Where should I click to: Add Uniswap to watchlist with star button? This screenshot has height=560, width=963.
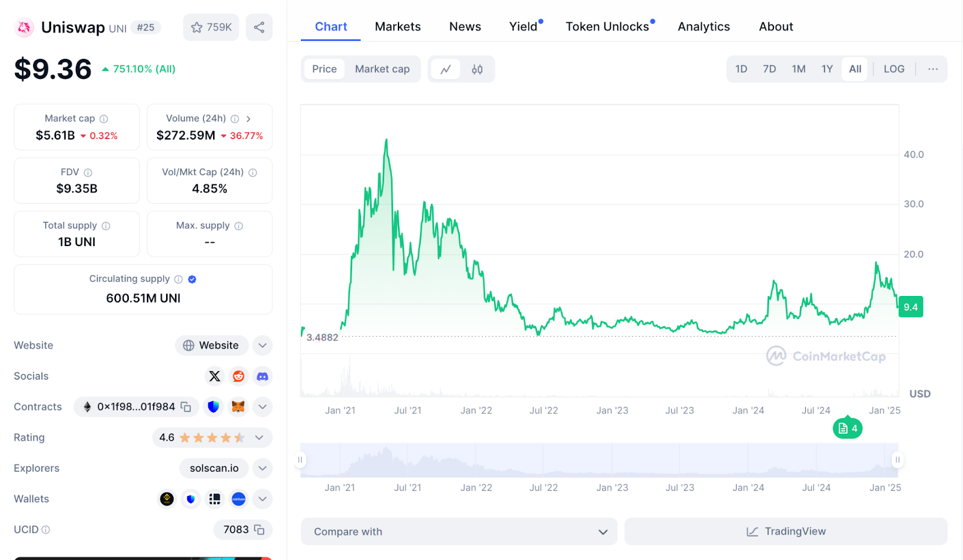[211, 28]
